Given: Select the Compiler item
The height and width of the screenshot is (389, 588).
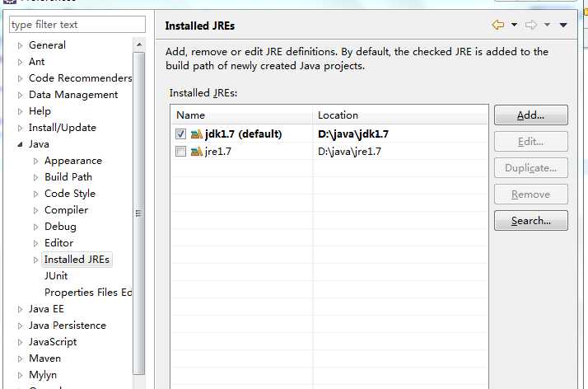Looking at the screenshot, I should [67, 210].
